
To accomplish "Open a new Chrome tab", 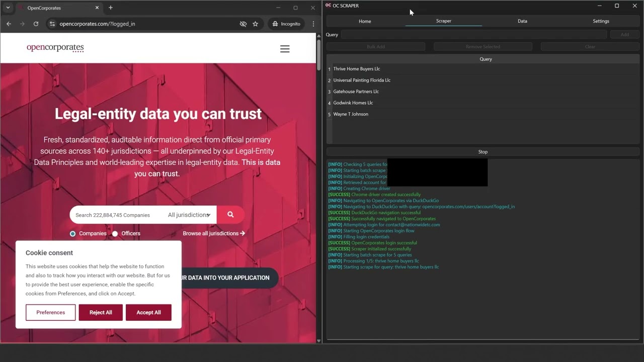I will point(111,8).
